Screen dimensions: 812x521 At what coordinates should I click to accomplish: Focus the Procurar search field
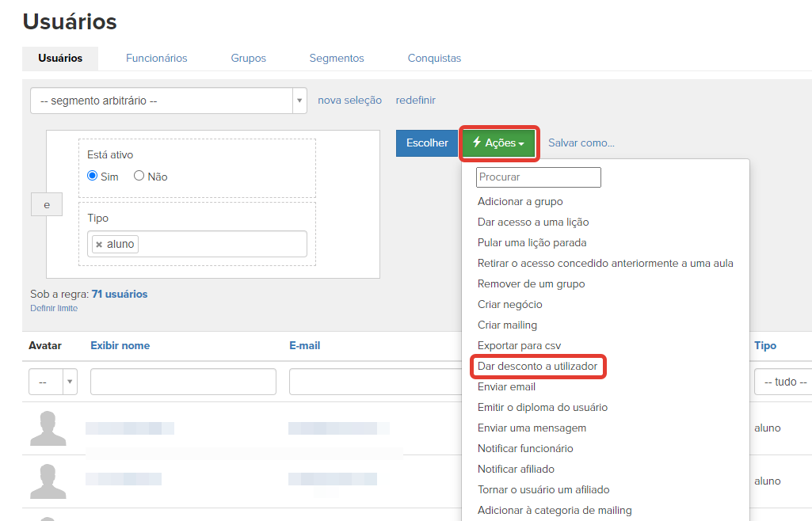pyautogui.click(x=539, y=177)
